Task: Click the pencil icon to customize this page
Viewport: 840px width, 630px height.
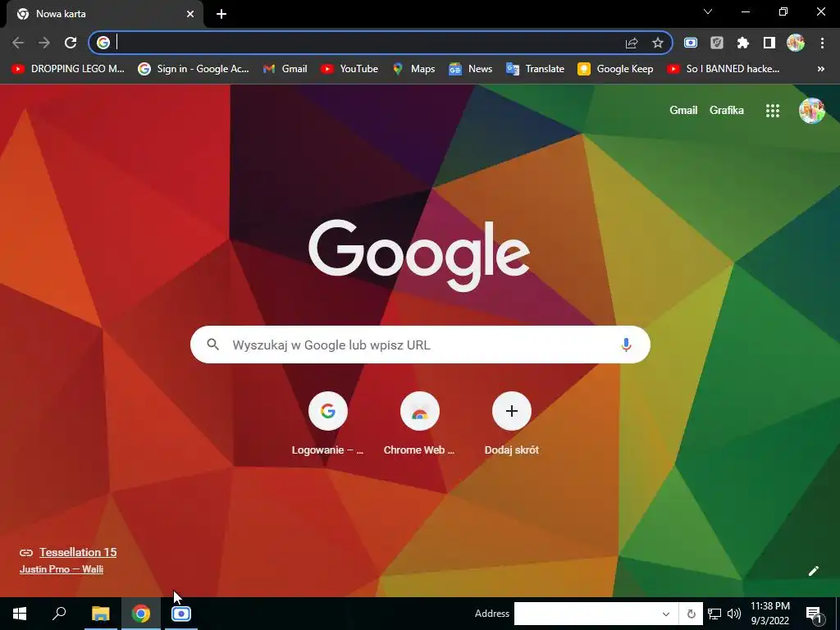Action: tap(813, 571)
